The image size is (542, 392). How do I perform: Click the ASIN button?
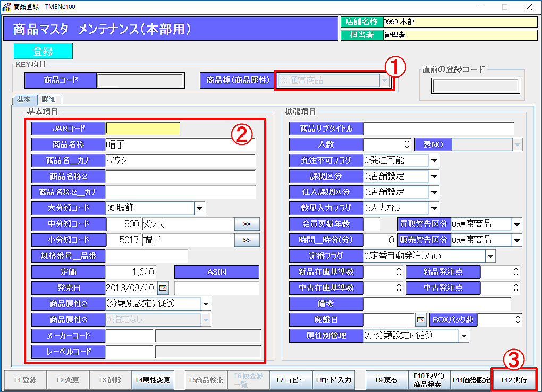(x=217, y=272)
